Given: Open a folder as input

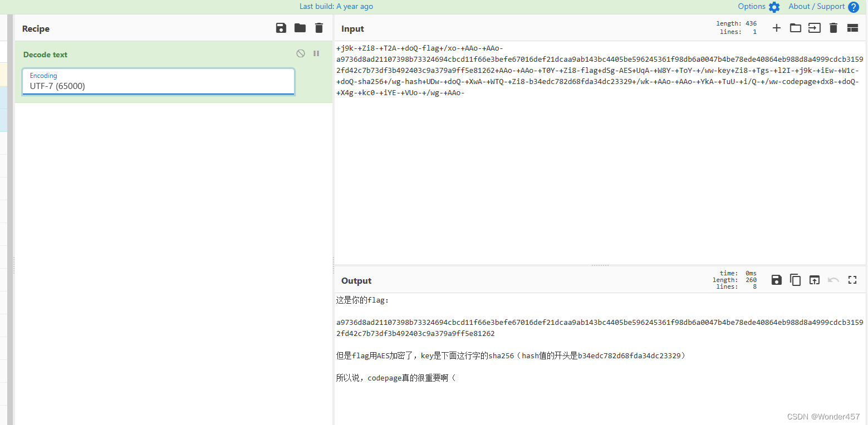Looking at the screenshot, I should 795,27.
